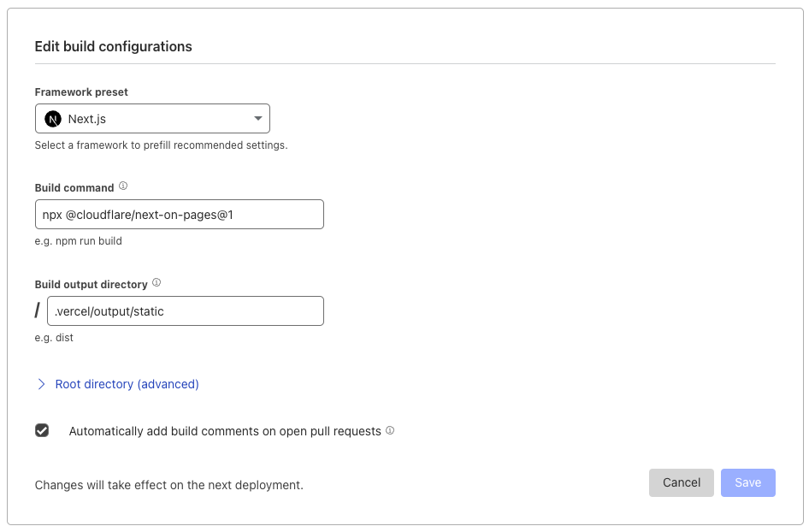Click the 'Automatically add build comments' label text
Viewport: 809px width, 532px height.
click(225, 431)
